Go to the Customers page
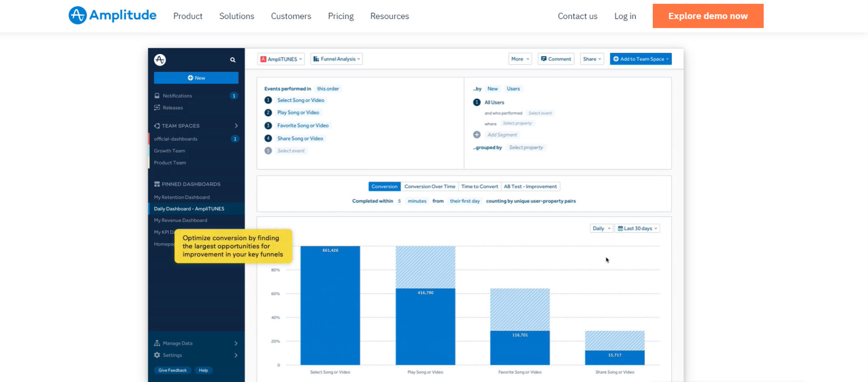 (x=291, y=16)
